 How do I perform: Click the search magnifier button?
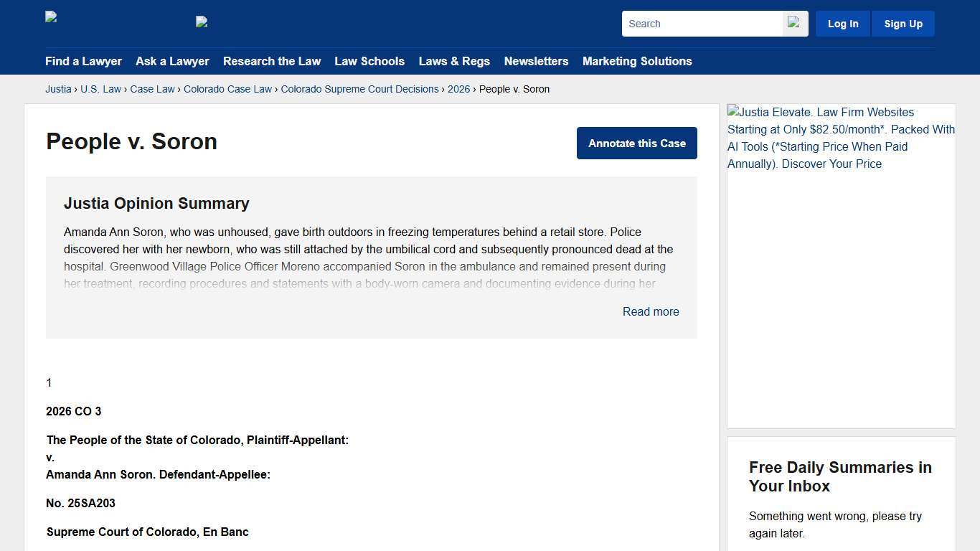tap(794, 23)
